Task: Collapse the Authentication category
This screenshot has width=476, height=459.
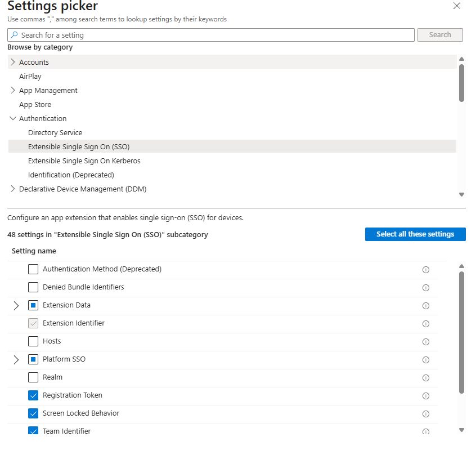Action: coord(13,119)
